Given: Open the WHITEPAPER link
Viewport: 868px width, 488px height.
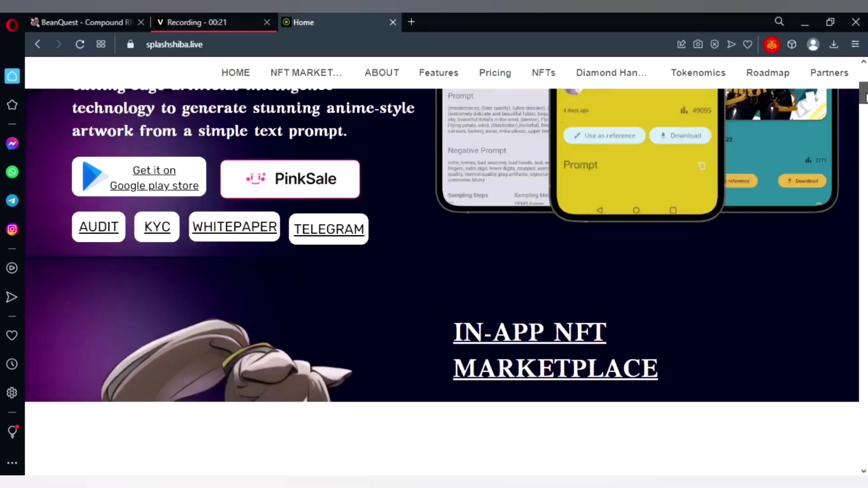Looking at the screenshot, I should pyautogui.click(x=234, y=227).
